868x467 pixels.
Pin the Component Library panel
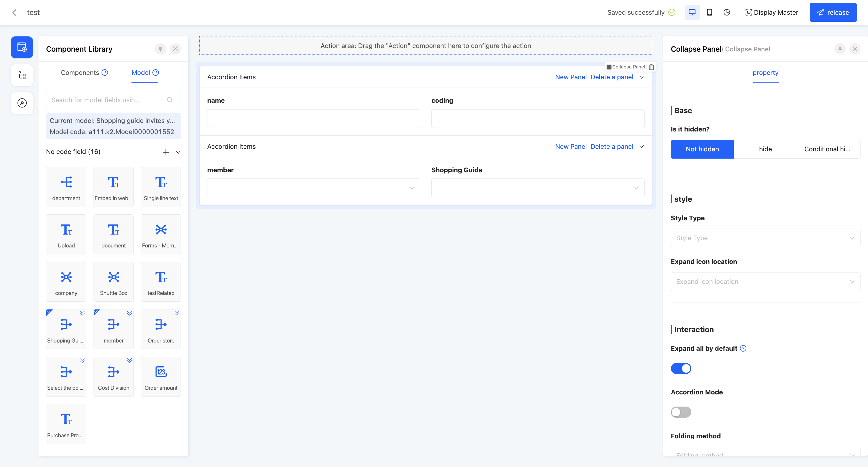(x=160, y=49)
